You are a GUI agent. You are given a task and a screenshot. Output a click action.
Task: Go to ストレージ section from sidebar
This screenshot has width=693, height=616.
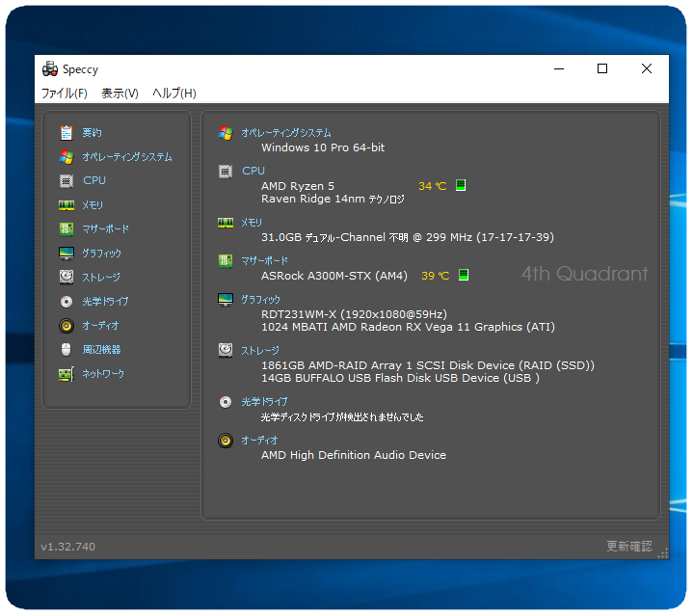click(101, 277)
